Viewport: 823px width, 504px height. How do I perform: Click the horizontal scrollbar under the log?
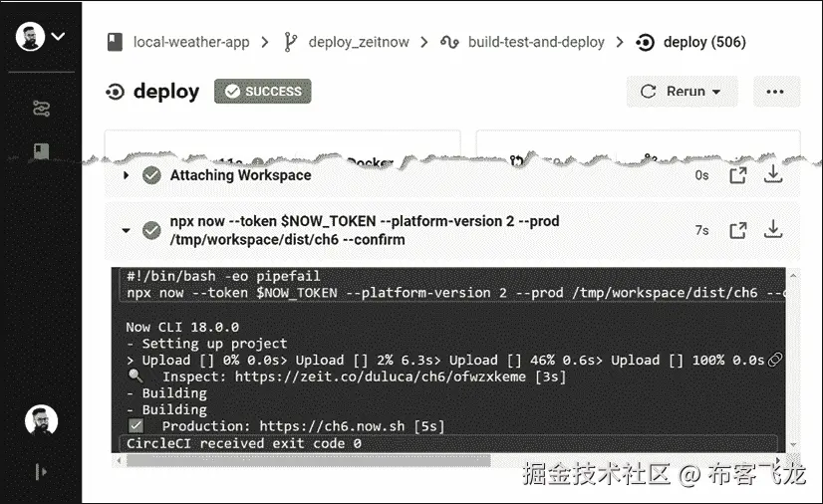click(x=309, y=460)
